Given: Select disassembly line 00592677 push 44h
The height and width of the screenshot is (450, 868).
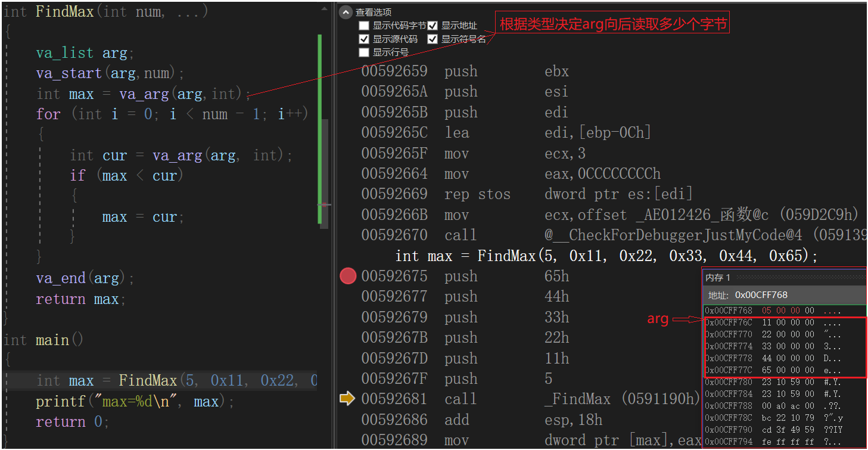Looking at the screenshot, I should (x=465, y=296).
